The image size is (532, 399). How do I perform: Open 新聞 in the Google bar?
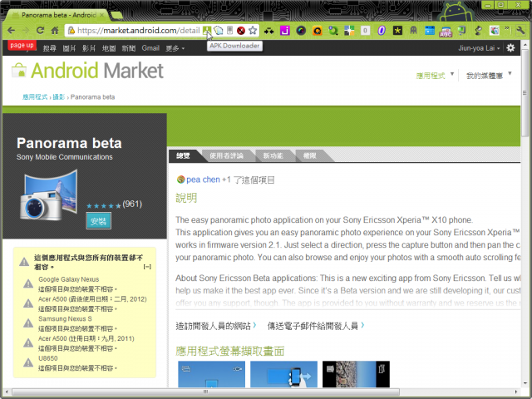(x=129, y=48)
